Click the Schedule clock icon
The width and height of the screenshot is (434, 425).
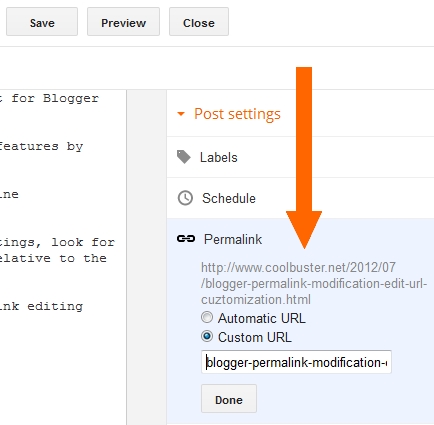(x=185, y=198)
